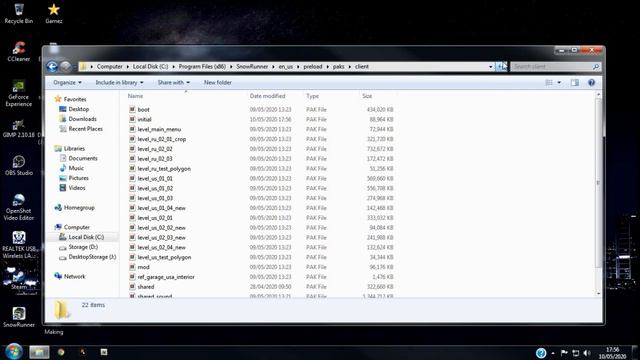Select the boot PAK file
The image size is (640, 360).
[x=139, y=109]
